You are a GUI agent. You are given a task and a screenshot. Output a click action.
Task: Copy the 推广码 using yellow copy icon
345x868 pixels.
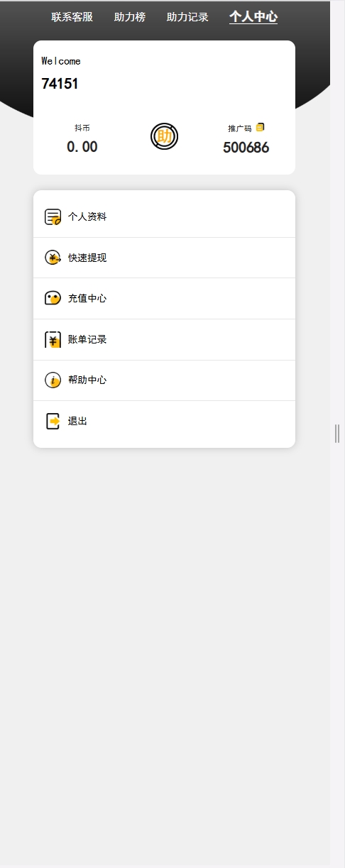click(x=260, y=127)
